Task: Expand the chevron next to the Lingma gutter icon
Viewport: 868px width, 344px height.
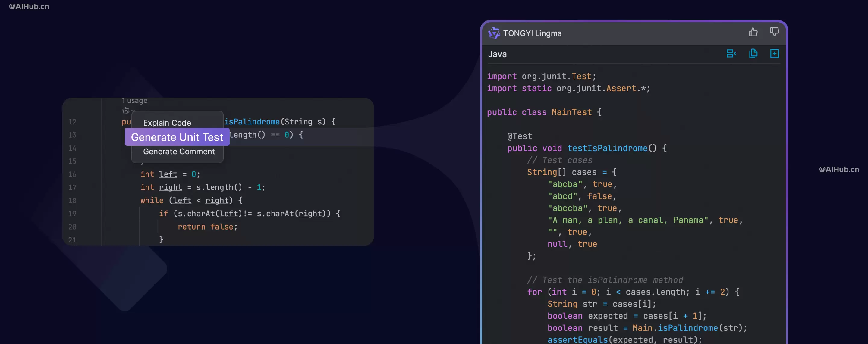Action: click(x=133, y=111)
